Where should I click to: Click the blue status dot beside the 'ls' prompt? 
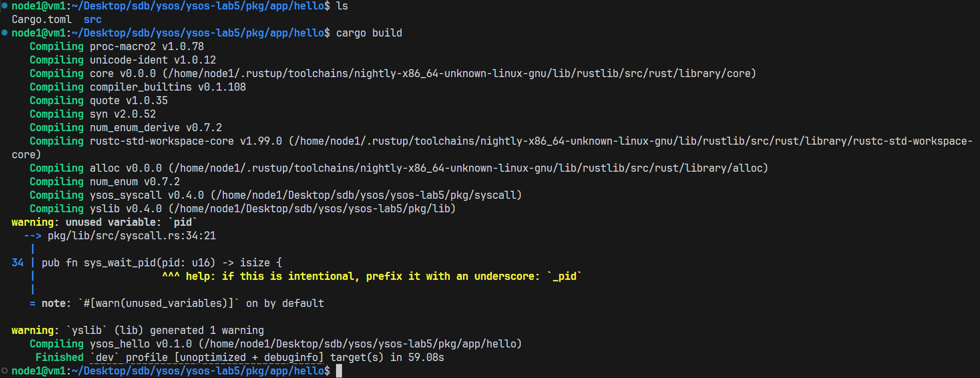(x=5, y=6)
